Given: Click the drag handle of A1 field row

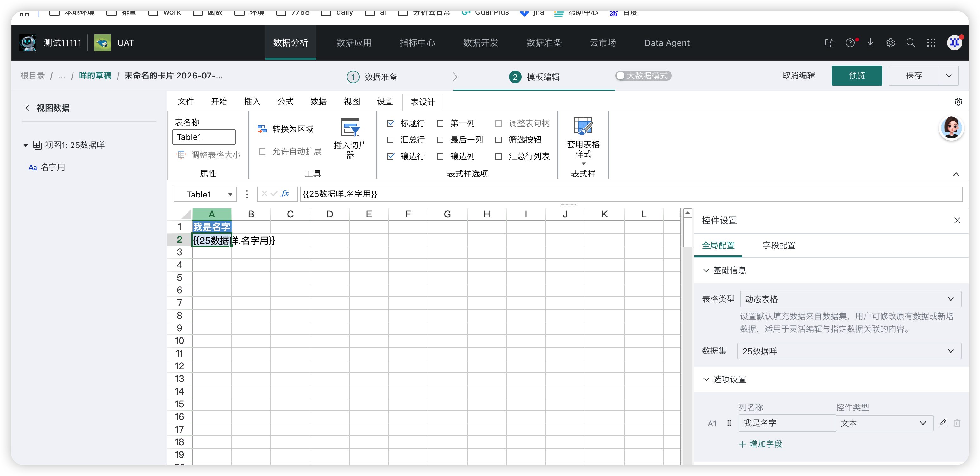Looking at the screenshot, I should pyautogui.click(x=729, y=423).
